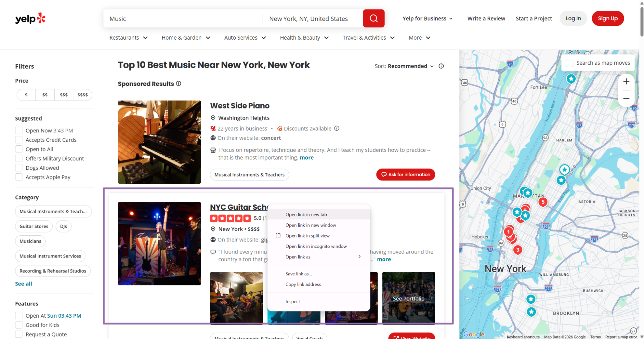Expand Travel & Activities dropdown
The height and width of the screenshot is (339, 644).
pyautogui.click(x=369, y=38)
